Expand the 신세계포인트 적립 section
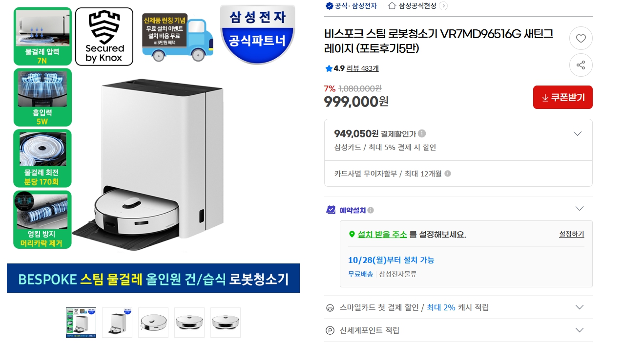 pyautogui.click(x=579, y=330)
